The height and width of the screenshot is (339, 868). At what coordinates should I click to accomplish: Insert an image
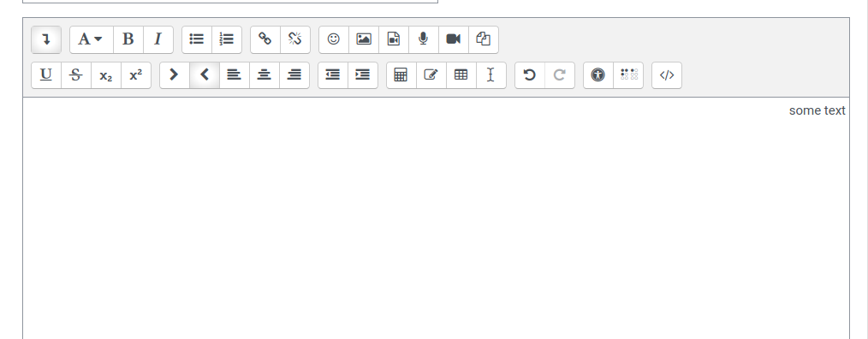364,39
